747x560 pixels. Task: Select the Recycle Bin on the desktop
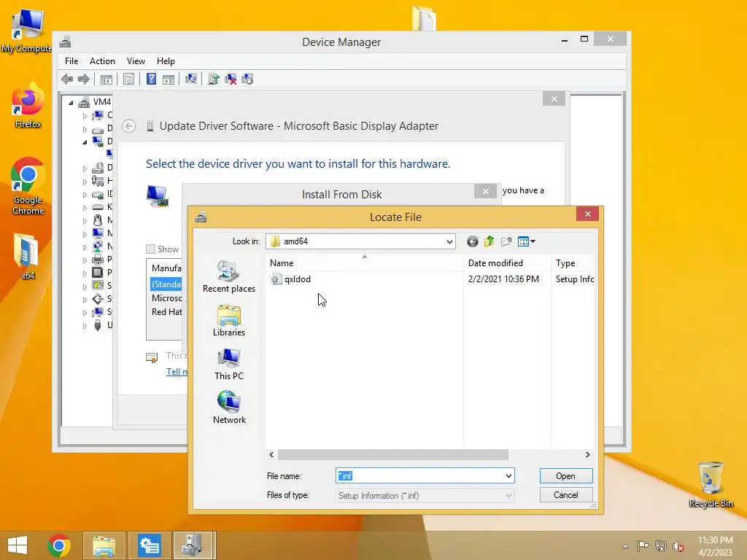(711, 484)
